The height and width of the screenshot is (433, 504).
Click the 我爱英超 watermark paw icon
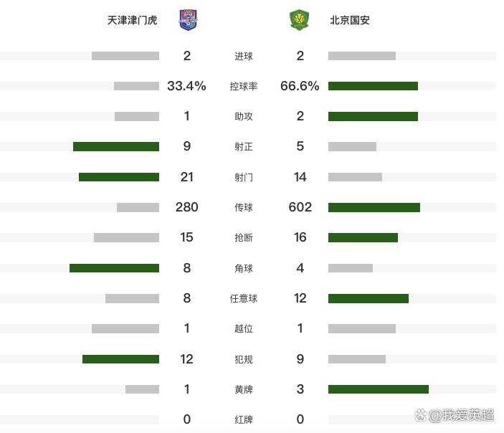click(420, 415)
